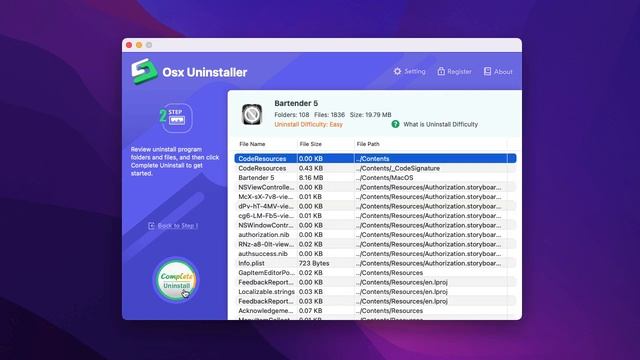Click the 723 Bytes size cell
640x360 pixels.
coord(314,263)
